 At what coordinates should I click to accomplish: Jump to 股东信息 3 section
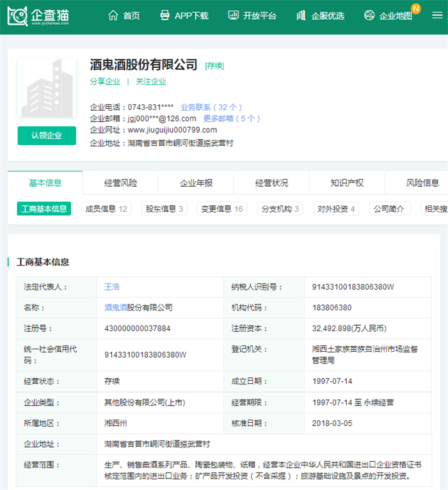[x=164, y=209]
